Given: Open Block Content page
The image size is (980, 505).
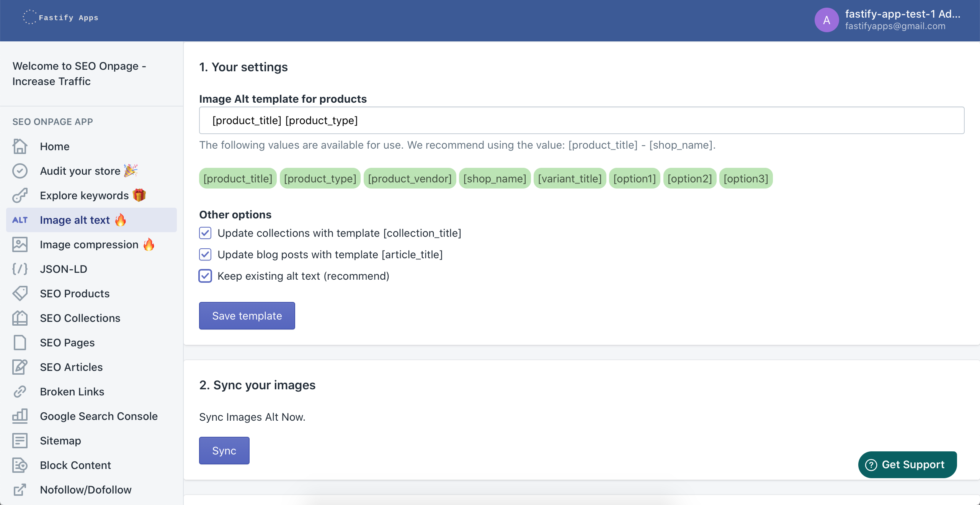Looking at the screenshot, I should point(91,465).
